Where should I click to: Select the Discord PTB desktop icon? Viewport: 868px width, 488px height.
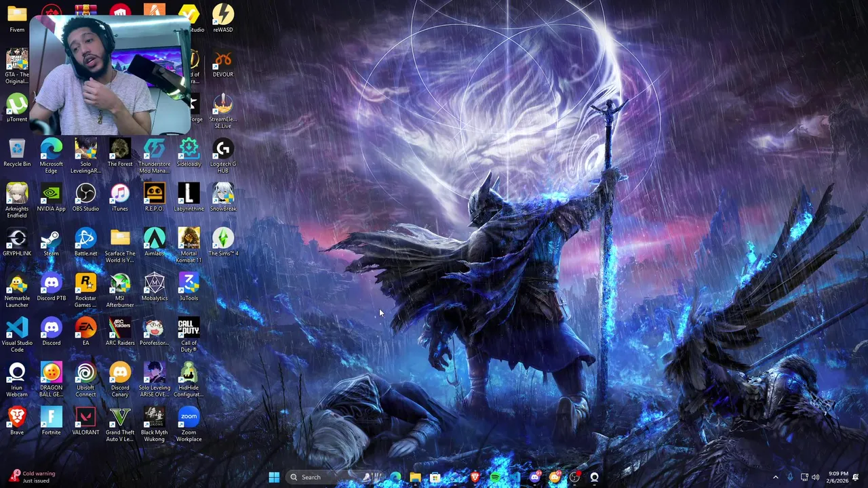(x=52, y=287)
